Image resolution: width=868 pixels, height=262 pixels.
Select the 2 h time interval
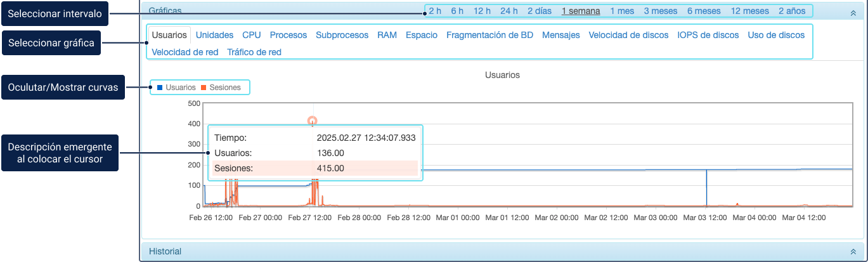[435, 11]
